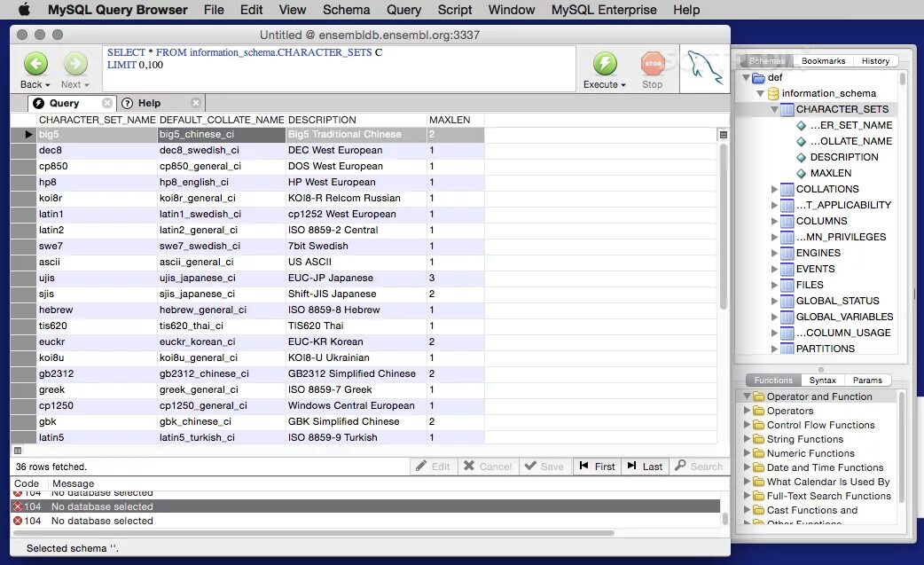Sort by the MAXLEN column header
Image resolution: width=924 pixels, height=565 pixels.
coord(456,120)
